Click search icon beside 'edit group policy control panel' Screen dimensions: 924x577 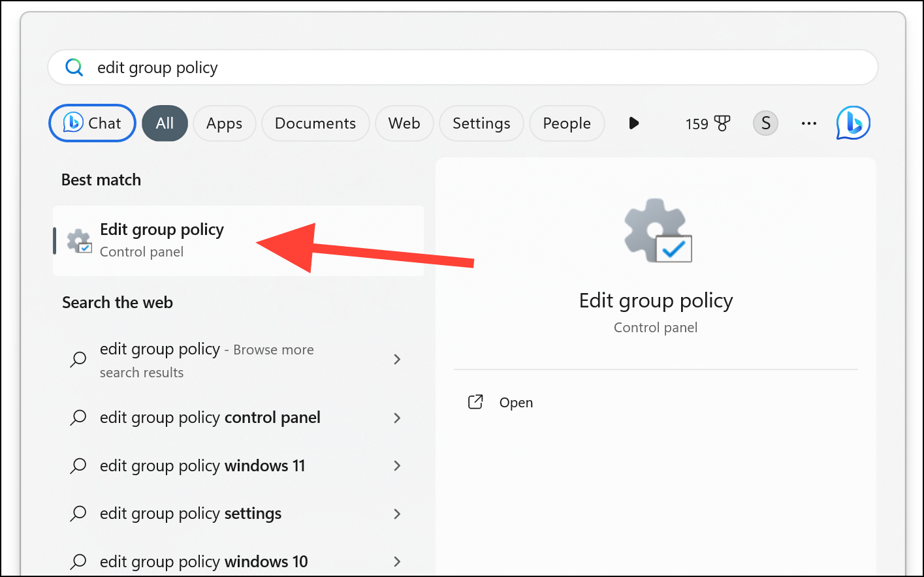[78, 418]
